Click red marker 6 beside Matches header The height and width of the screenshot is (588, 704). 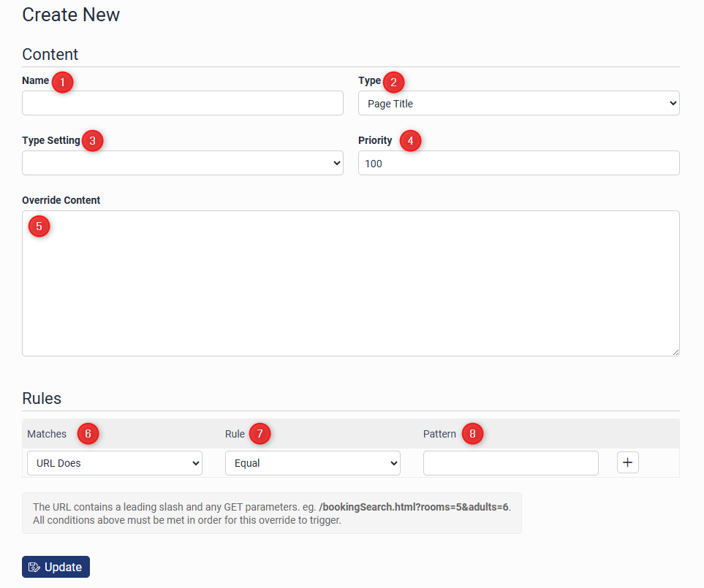click(88, 434)
